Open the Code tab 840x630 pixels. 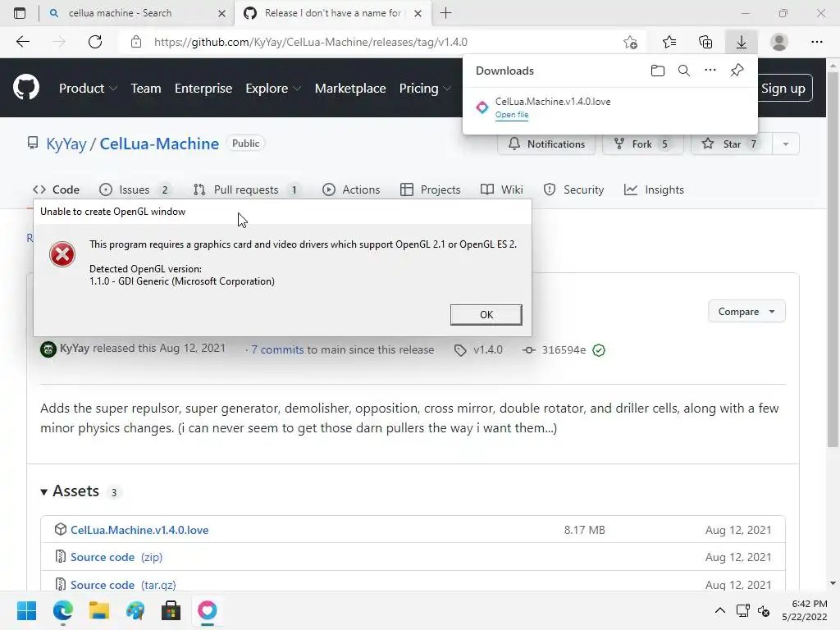click(57, 189)
